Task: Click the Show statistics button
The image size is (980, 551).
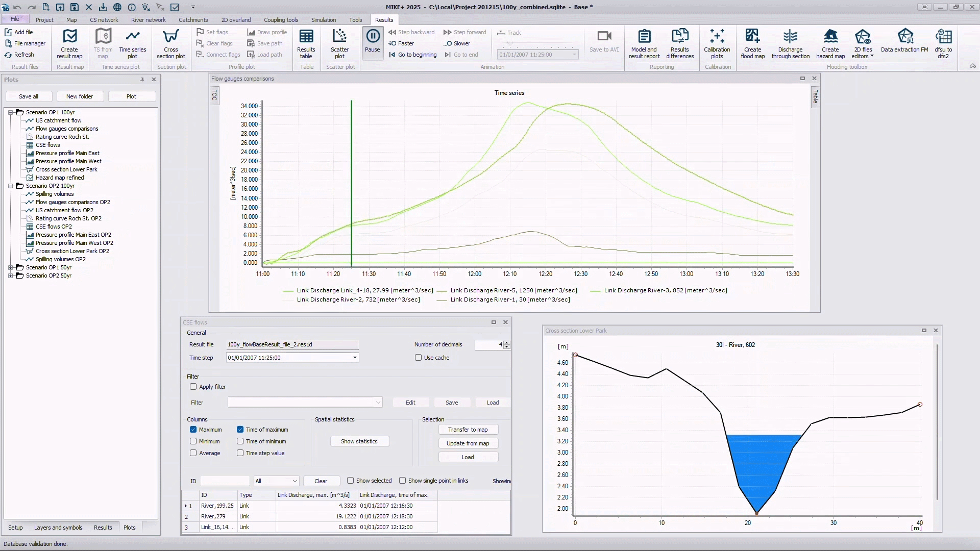Action: [x=359, y=441]
